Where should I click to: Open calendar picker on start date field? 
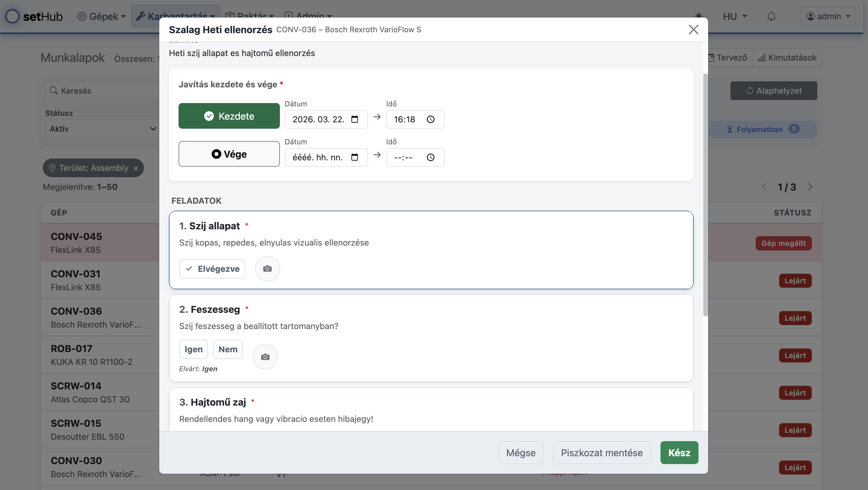tap(354, 119)
